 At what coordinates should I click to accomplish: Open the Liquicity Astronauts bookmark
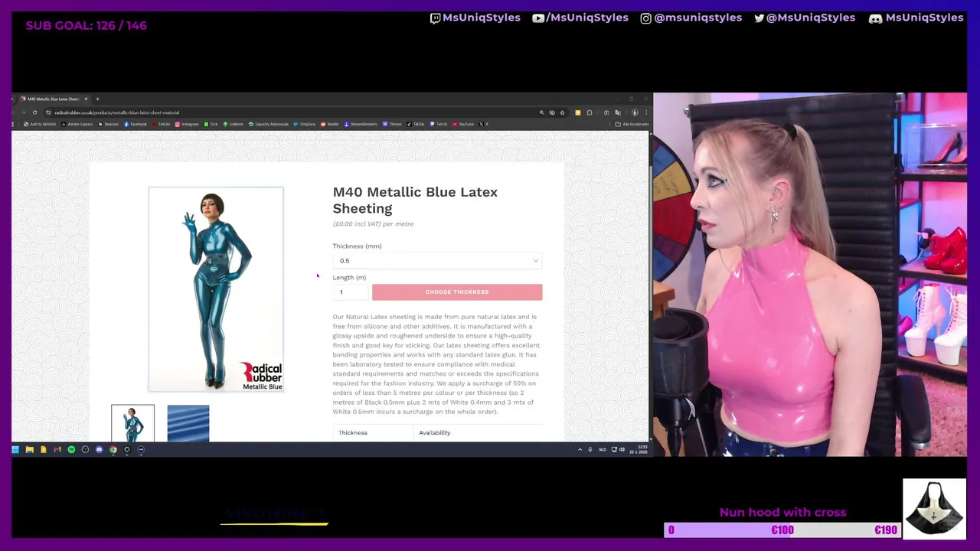pos(268,124)
